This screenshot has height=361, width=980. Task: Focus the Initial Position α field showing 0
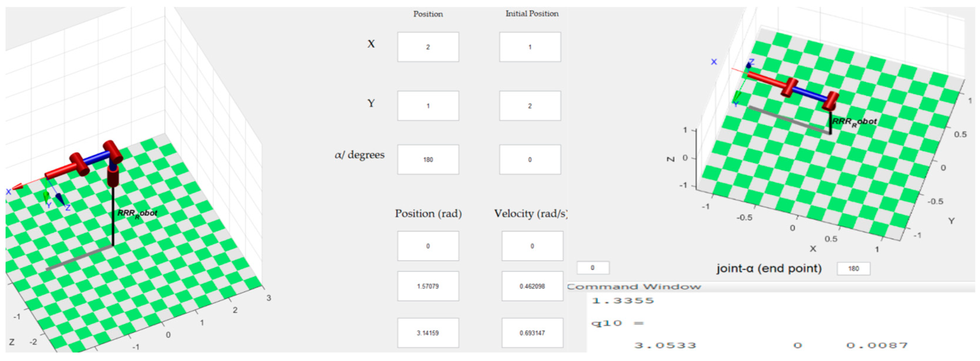tap(529, 159)
